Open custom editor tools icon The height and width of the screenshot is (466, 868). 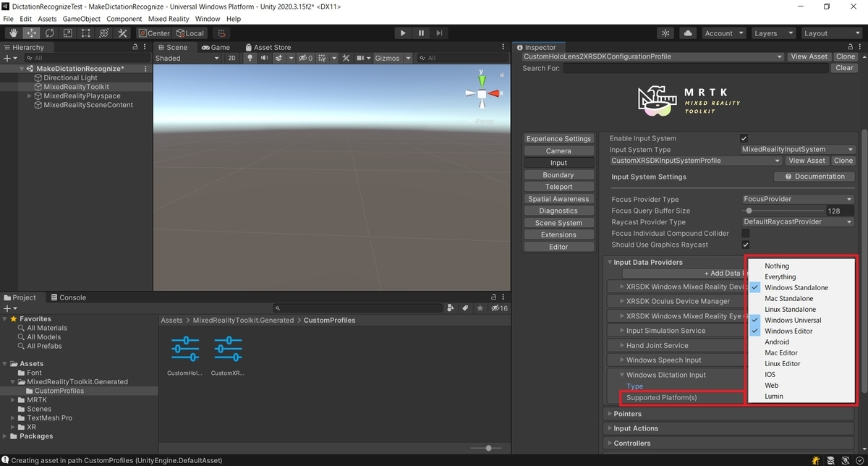coord(122,33)
